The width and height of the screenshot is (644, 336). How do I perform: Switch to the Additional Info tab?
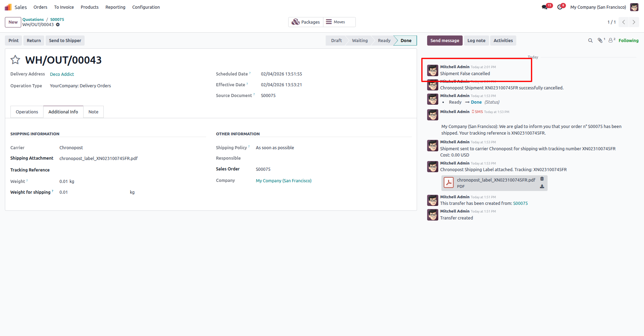pyautogui.click(x=63, y=112)
